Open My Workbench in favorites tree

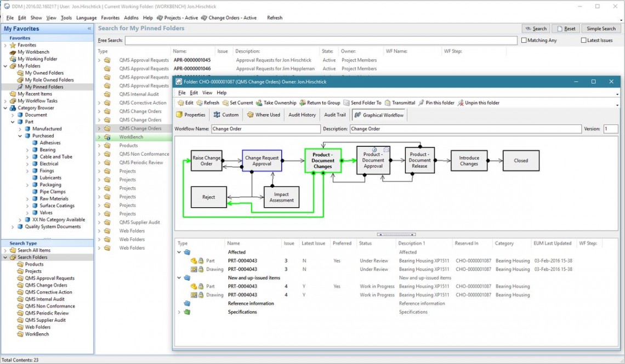33,52
